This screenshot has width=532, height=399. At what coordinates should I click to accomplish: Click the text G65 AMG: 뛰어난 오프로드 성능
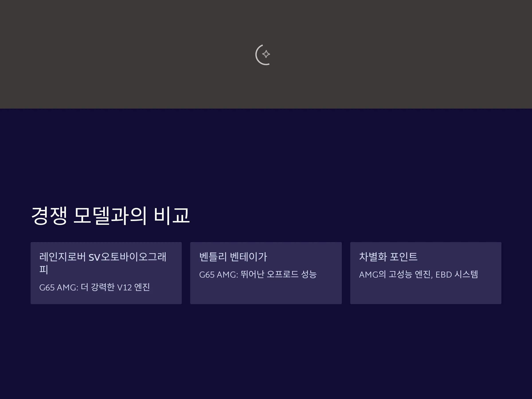pyautogui.click(x=258, y=274)
